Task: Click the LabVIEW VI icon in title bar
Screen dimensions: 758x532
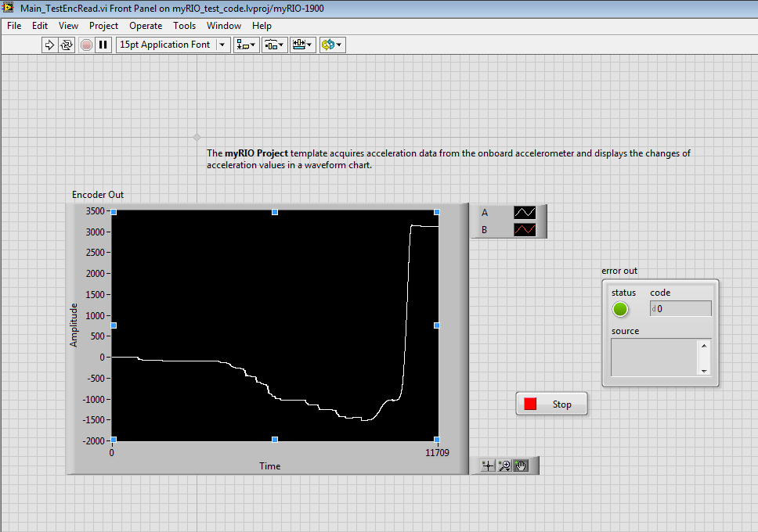Action: tap(7, 7)
